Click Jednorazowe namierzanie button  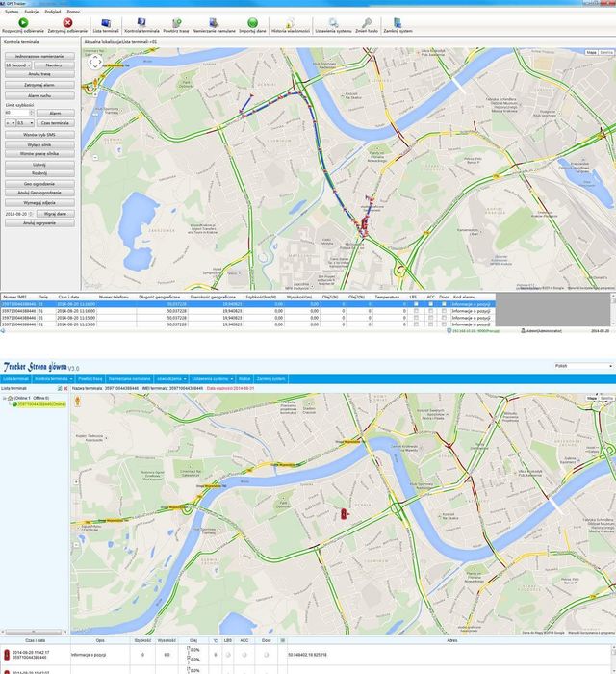[39, 56]
